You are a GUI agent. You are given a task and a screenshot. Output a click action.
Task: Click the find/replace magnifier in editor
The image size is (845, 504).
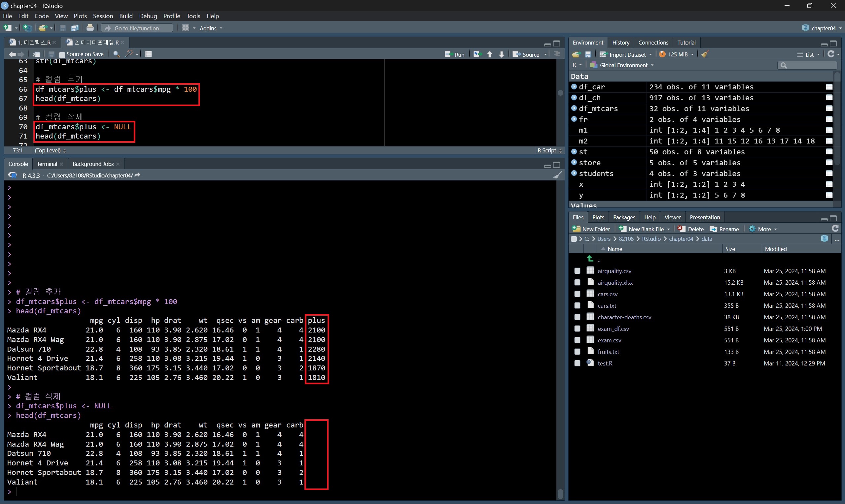point(116,54)
